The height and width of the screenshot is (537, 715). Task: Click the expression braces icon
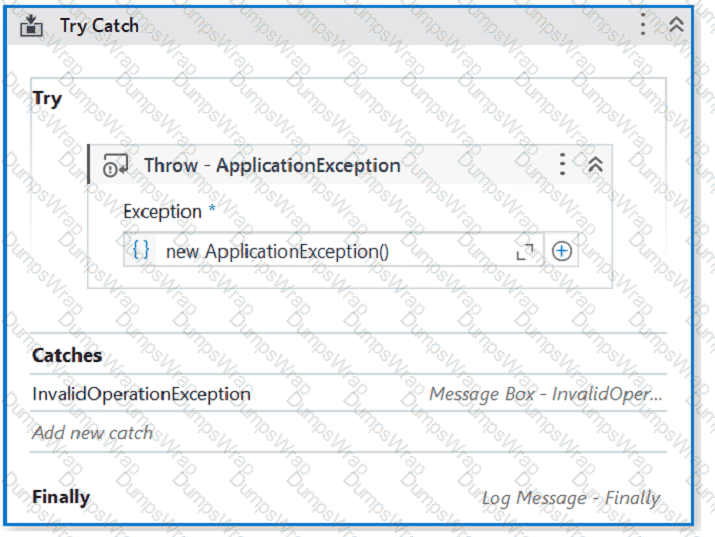(x=140, y=250)
